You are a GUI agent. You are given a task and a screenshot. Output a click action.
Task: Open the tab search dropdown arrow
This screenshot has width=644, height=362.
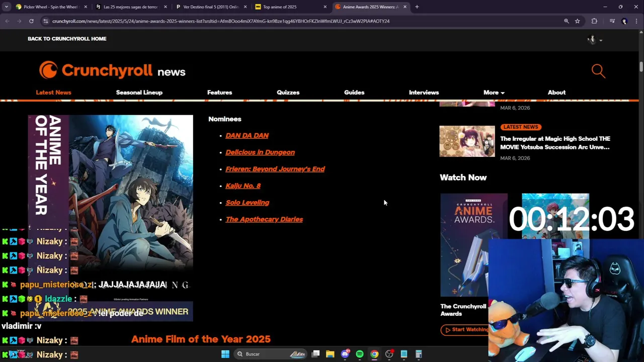(x=7, y=7)
